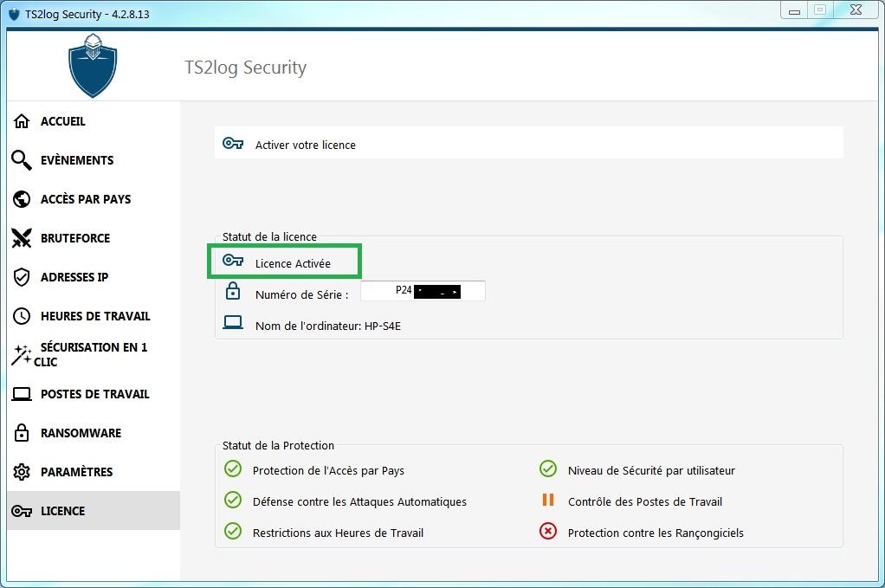Click the TS2log Security header title
Viewport: 885px width, 588px height.
point(246,68)
